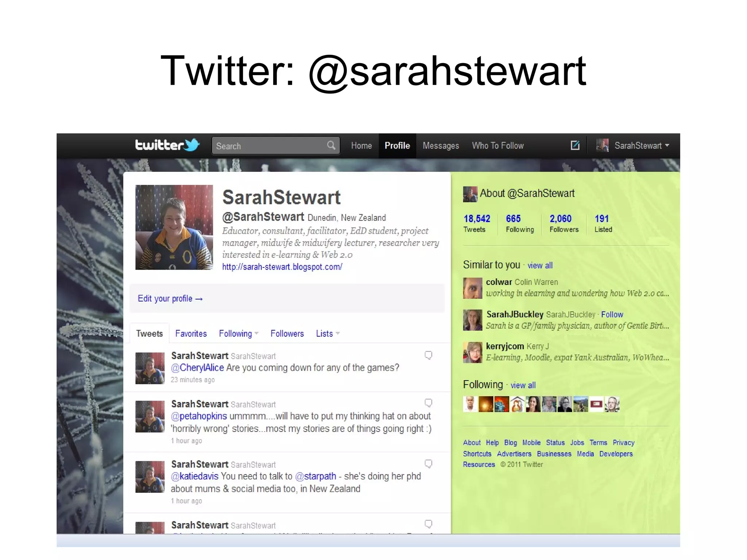Open the Jobs footer link
The image size is (747, 560).
click(577, 443)
